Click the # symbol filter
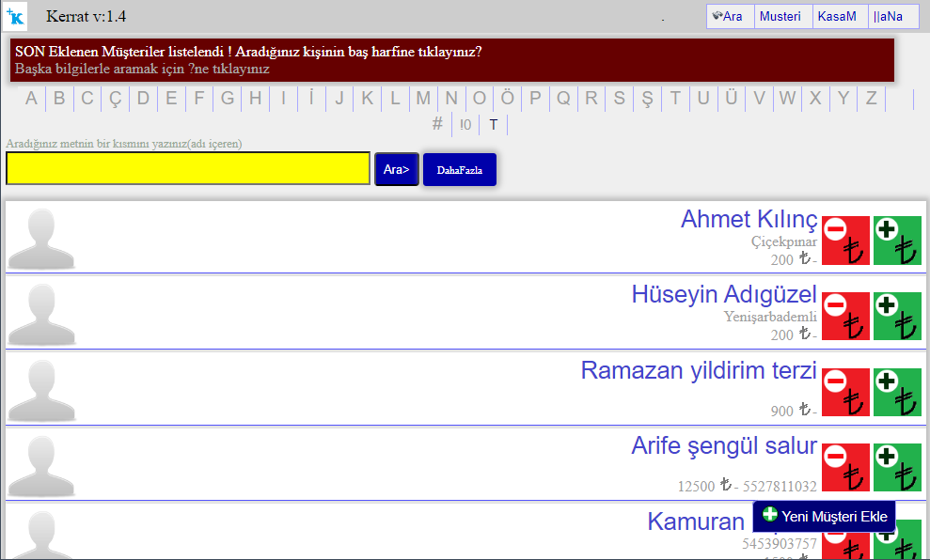Screen dimensions: 930x560 [437, 124]
